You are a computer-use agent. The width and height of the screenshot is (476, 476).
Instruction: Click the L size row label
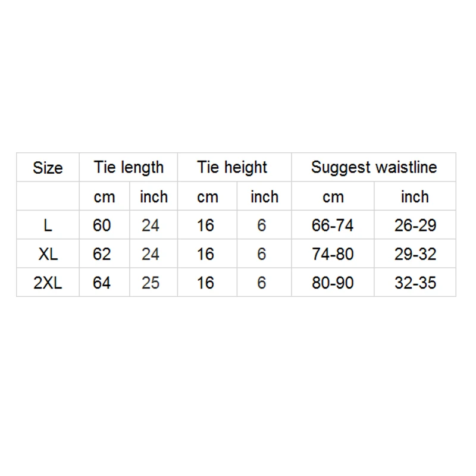[x=48, y=226]
